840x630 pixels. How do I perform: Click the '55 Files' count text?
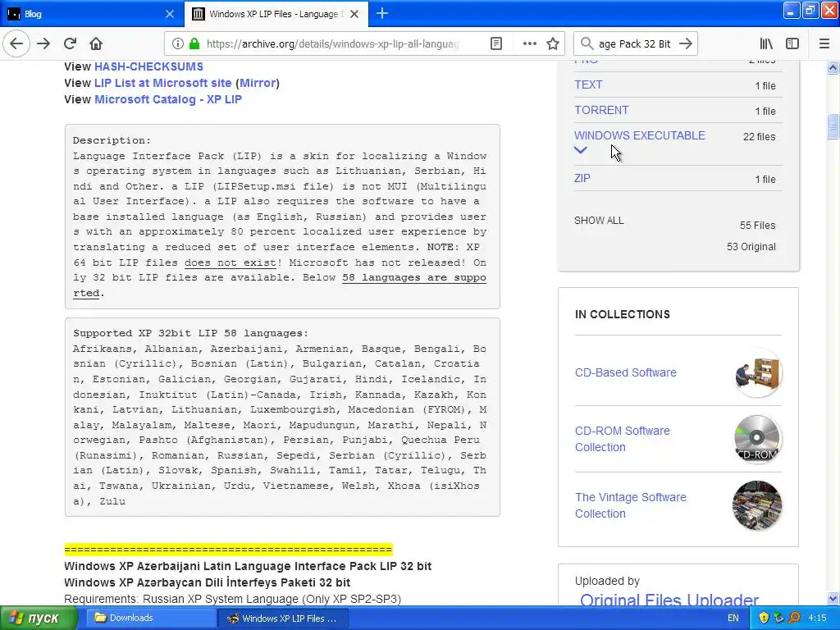tap(757, 226)
